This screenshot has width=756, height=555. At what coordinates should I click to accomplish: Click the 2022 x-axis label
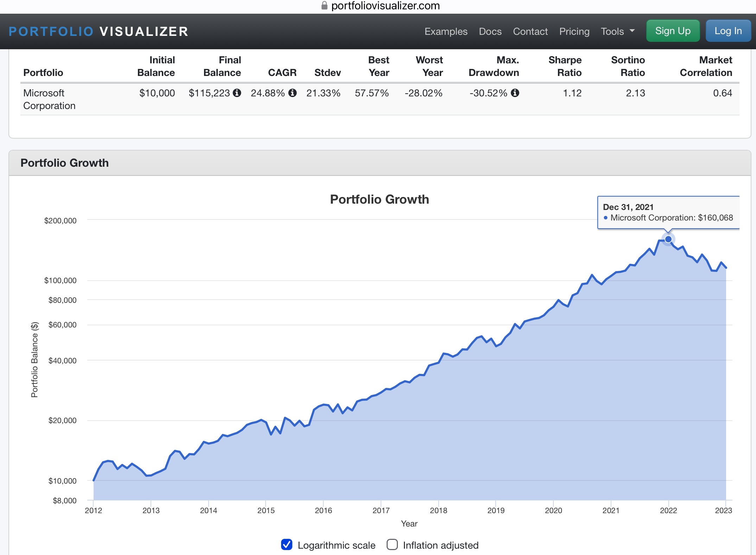coord(668,510)
